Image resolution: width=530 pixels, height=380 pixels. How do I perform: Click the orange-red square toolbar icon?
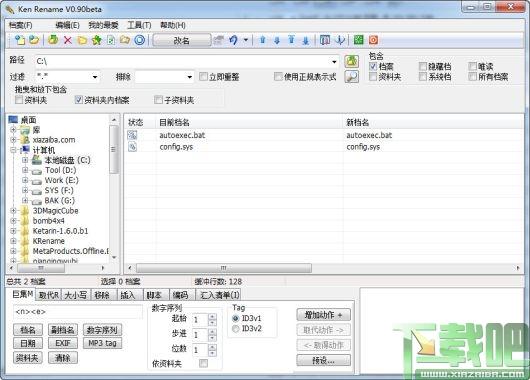tap(373, 40)
